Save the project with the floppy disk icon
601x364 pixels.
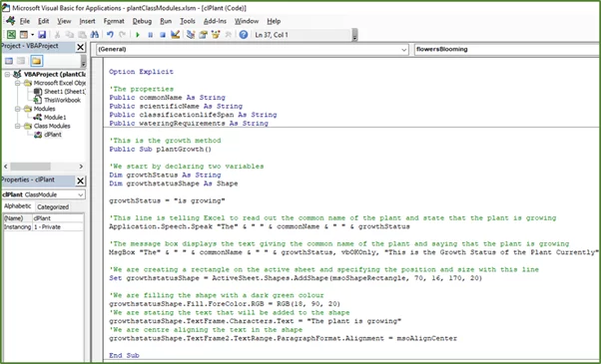[42, 35]
